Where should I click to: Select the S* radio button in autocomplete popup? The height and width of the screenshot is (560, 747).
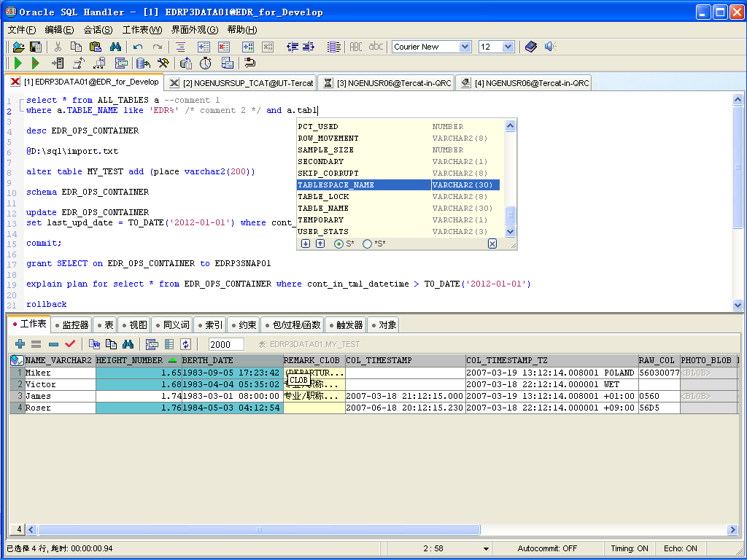(338, 244)
